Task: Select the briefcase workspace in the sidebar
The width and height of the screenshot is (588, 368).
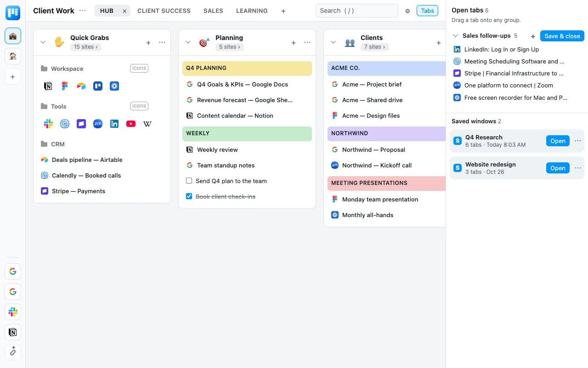Action: [13, 36]
